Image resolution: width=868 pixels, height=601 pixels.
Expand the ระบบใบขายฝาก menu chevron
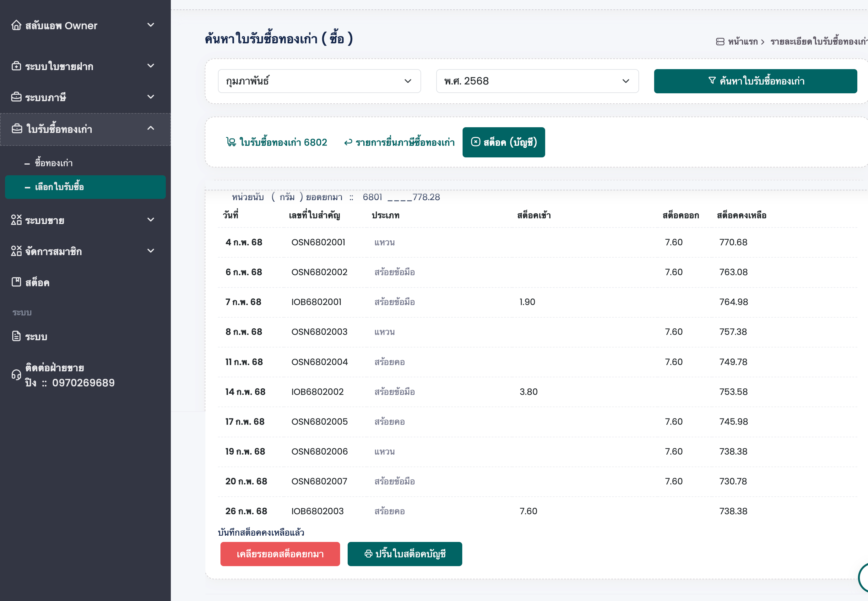(150, 66)
